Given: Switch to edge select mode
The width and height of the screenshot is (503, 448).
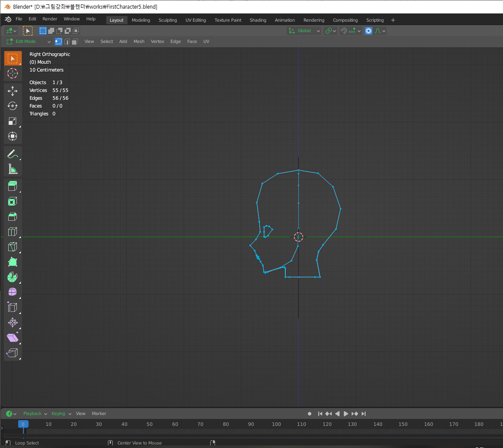Looking at the screenshot, I should click(x=66, y=42).
